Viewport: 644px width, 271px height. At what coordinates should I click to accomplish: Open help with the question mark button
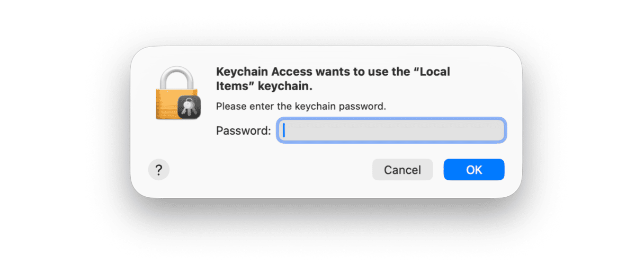(159, 170)
